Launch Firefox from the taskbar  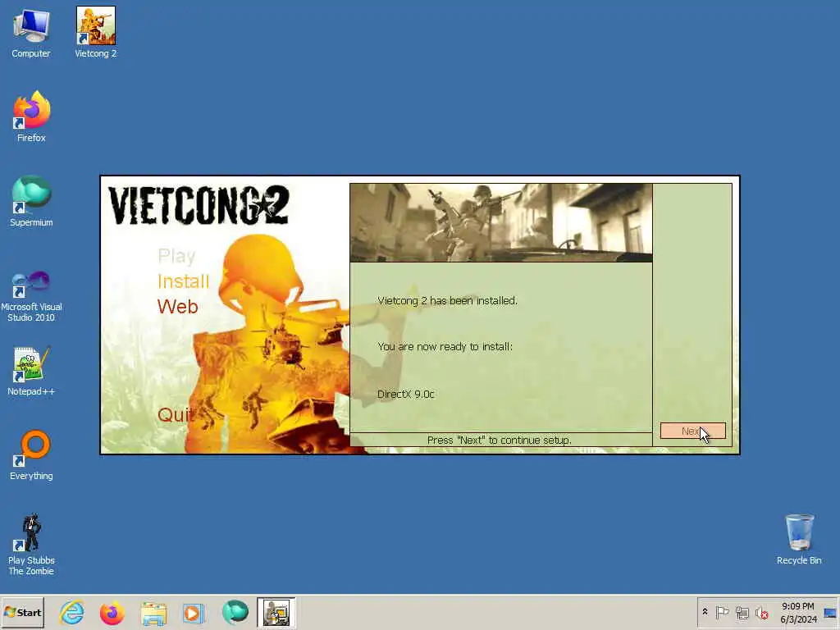tap(112, 612)
